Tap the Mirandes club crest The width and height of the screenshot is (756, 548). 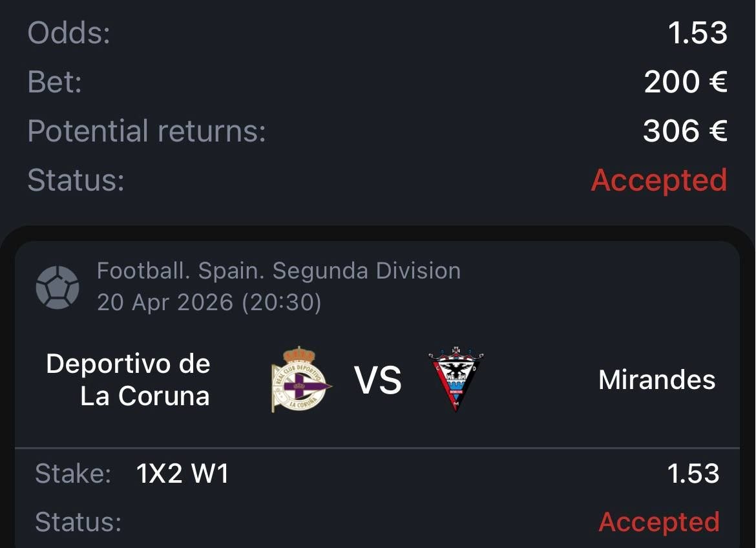(456, 379)
